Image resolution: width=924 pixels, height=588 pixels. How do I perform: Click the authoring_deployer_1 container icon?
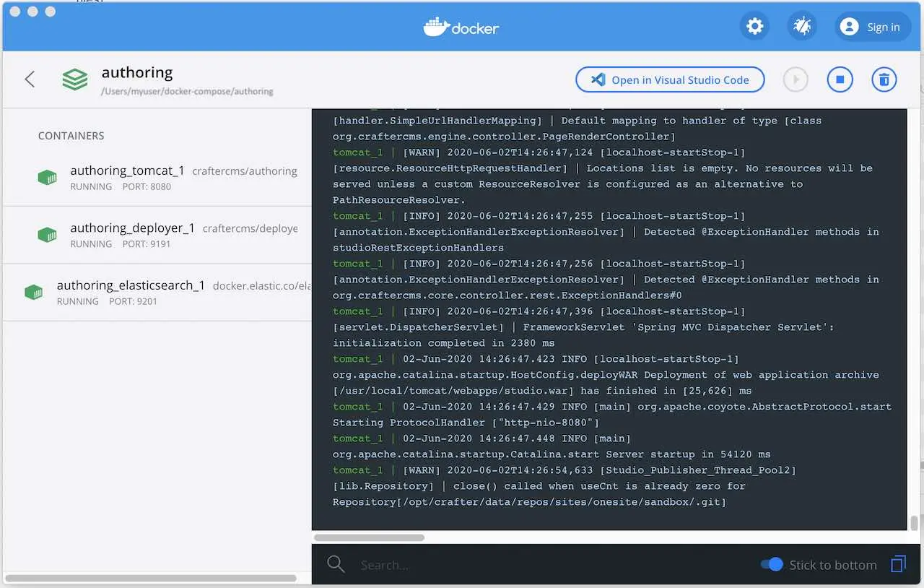(47, 235)
